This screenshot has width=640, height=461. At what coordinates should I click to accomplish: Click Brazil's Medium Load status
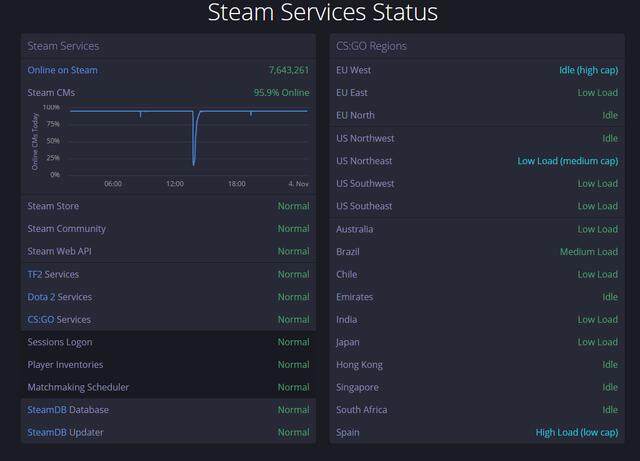(588, 252)
